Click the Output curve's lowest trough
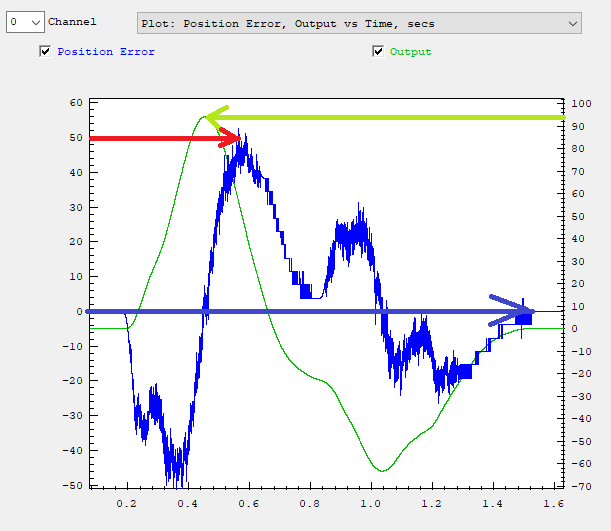 (x=383, y=470)
